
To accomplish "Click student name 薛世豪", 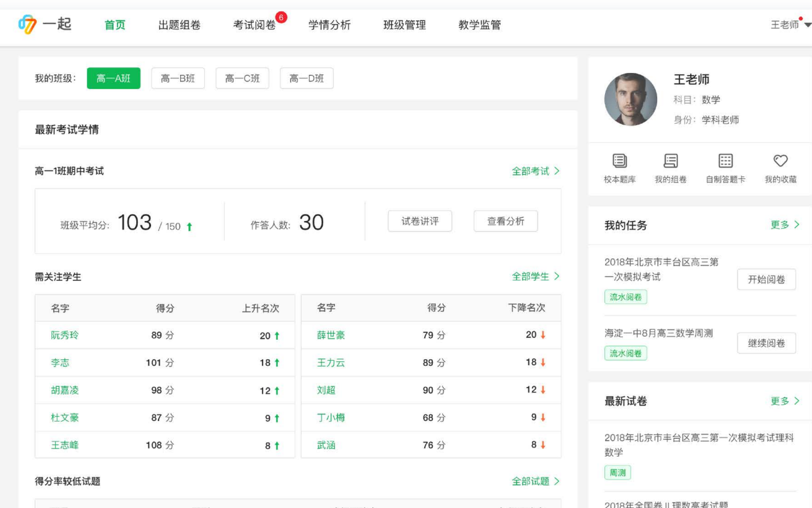I will click(330, 335).
